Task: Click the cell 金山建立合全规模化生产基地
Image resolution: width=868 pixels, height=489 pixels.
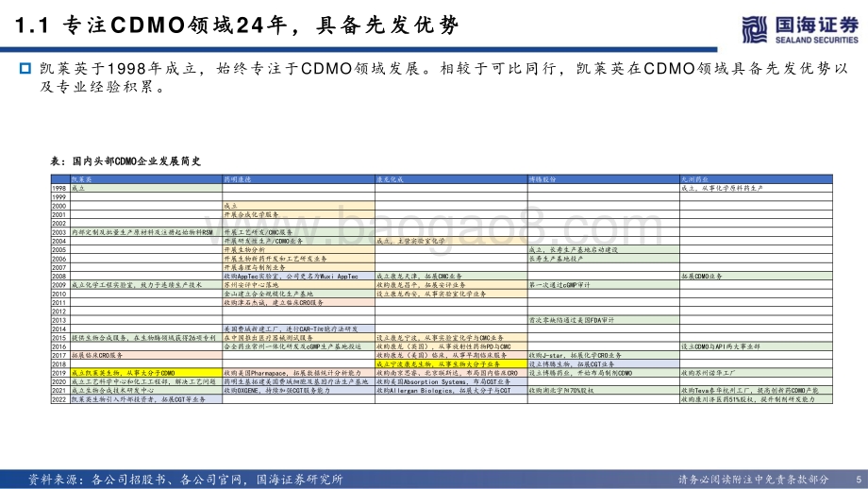Action: (x=298, y=295)
